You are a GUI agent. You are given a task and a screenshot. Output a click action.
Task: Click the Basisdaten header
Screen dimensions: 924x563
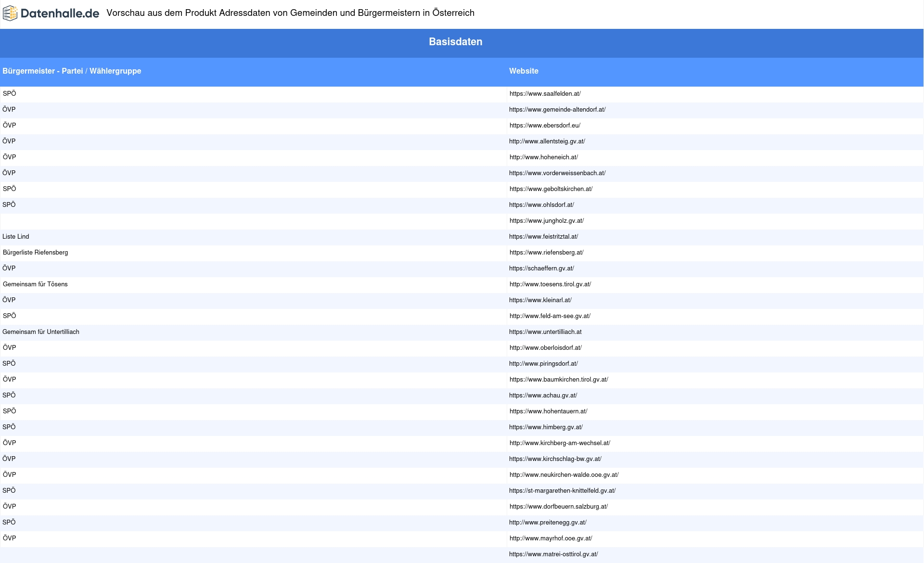coord(455,42)
